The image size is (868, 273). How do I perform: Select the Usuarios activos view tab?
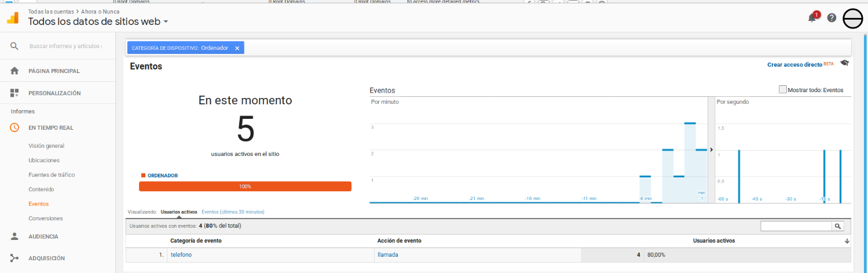point(179,212)
